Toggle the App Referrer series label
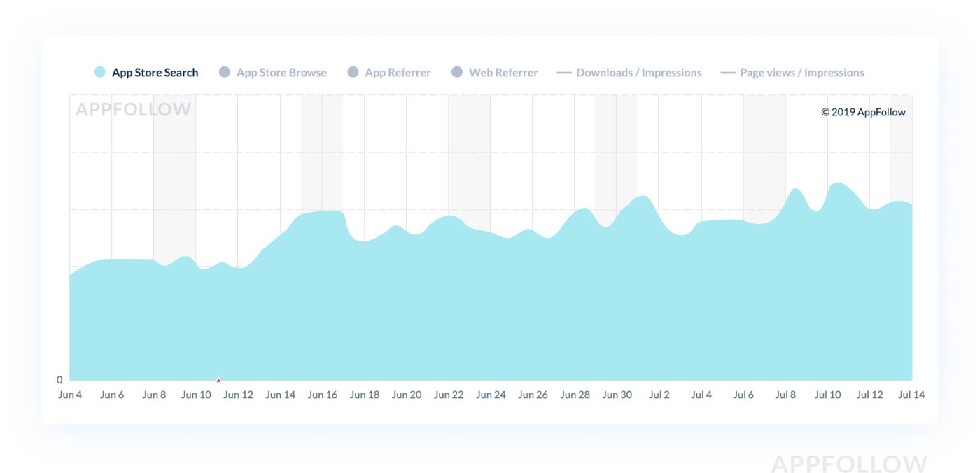The width and height of the screenshot is (980, 473). pos(398,73)
